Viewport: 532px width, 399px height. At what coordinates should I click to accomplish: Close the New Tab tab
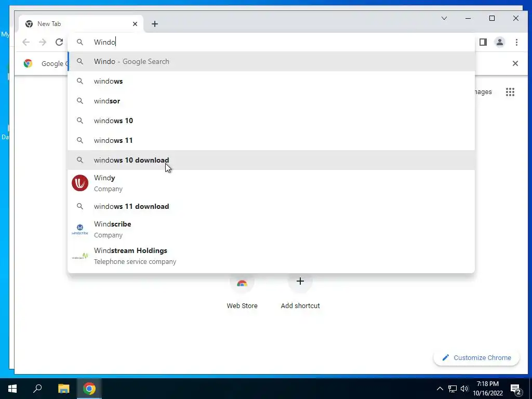(x=135, y=24)
